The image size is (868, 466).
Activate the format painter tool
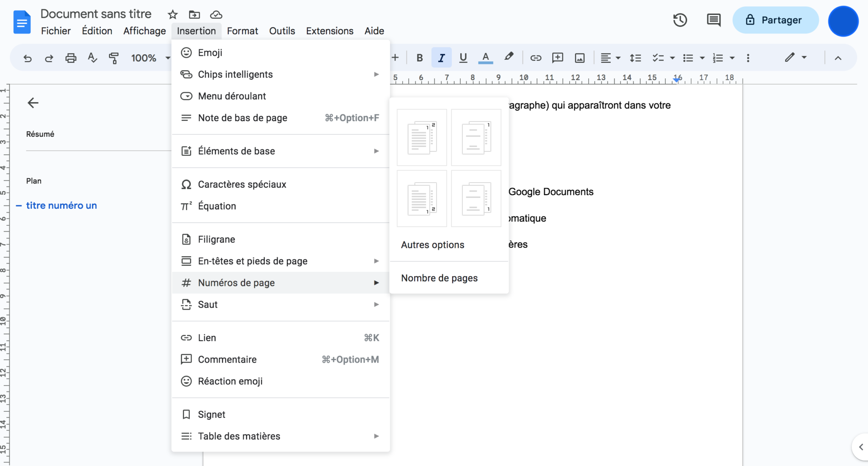pos(114,58)
